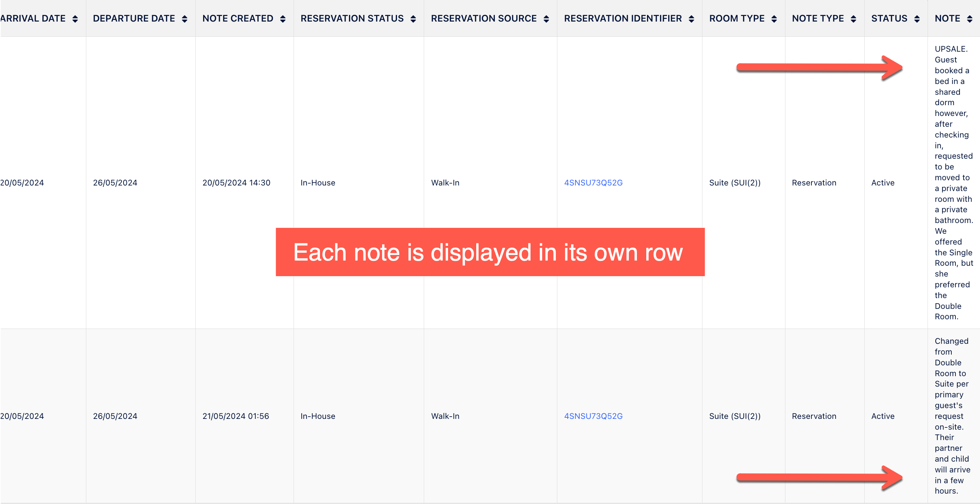The width and height of the screenshot is (980, 504).
Task: Click the Suite (SUI(2)) room type cell
Action: point(734,182)
